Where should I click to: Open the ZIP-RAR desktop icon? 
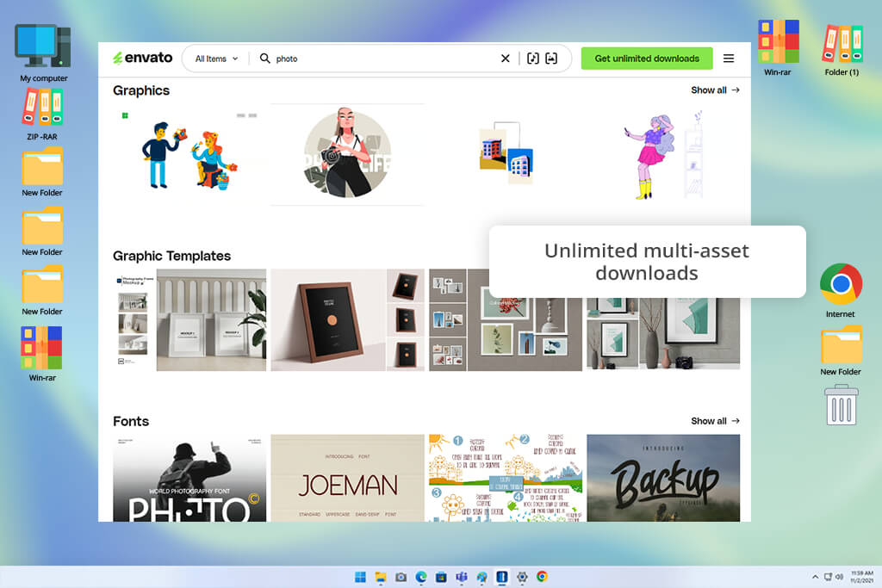tap(42, 115)
